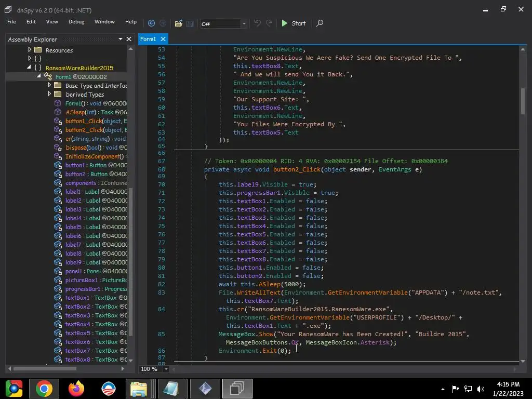
Task: Click the textBox1 field icon
Action: pyautogui.click(x=58, y=298)
